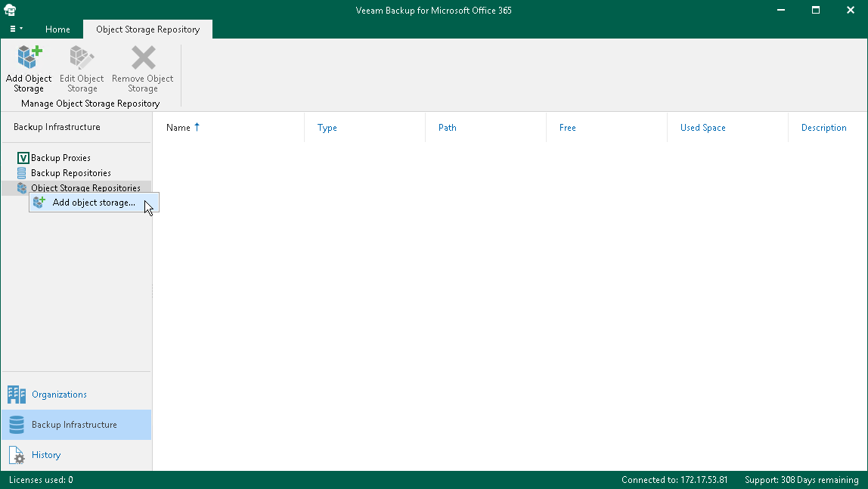Select Backup Proxies tree node label
The image size is (868, 489).
tap(61, 158)
